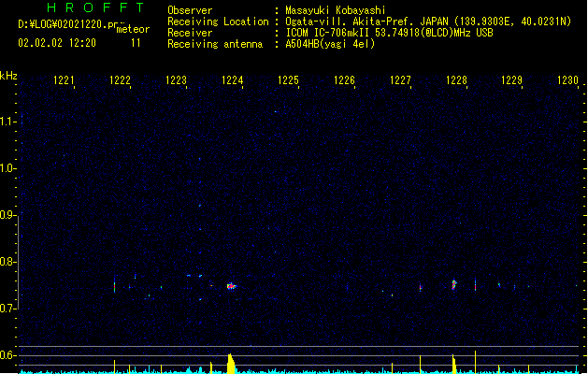Click the 'Observer' field label
The height and width of the screenshot is (374, 588).
(190, 10)
